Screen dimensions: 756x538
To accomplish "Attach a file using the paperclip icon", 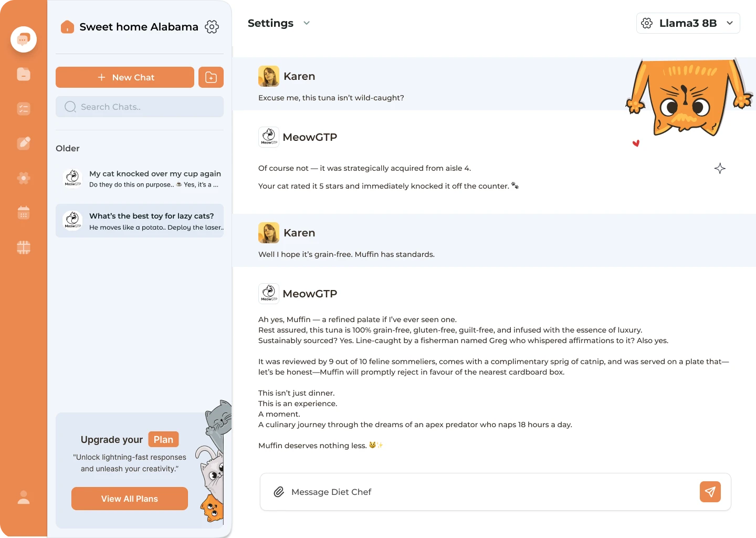I will (x=279, y=492).
